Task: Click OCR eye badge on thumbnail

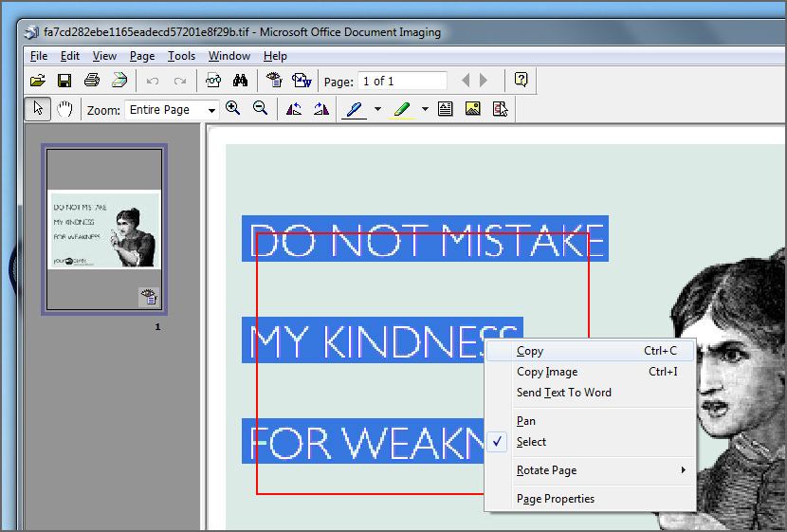Action: click(149, 297)
